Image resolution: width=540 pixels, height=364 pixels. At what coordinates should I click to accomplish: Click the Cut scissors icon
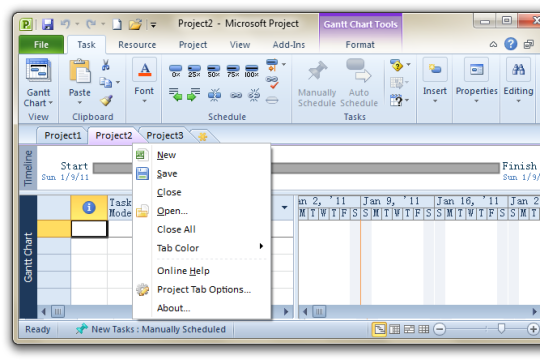[105, 64]
